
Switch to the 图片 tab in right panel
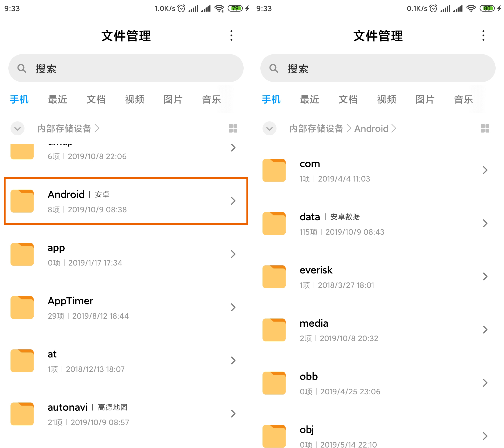[425, 100]
